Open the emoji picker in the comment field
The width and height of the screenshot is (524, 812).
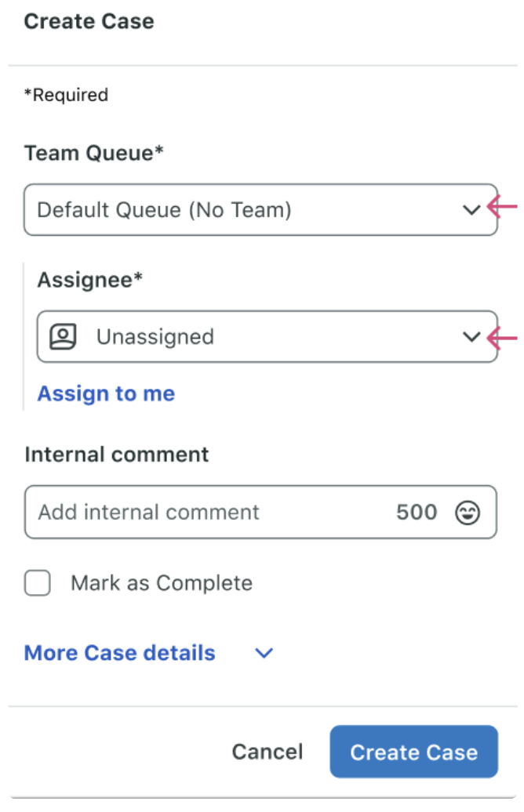(468, 513)
